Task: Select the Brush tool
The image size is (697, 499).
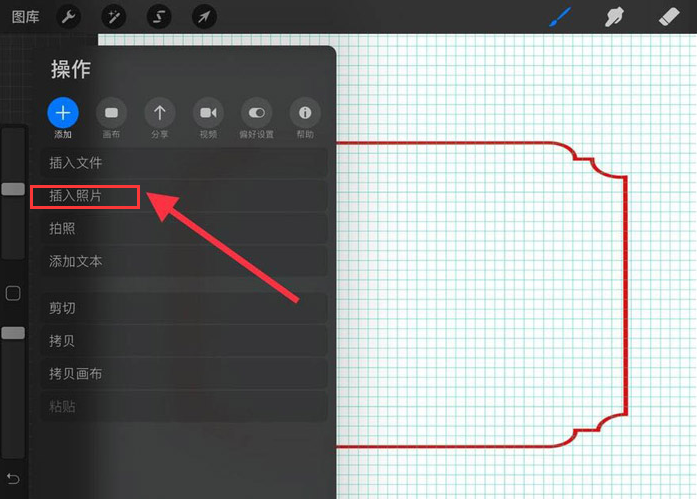Action: coord(560,17)
